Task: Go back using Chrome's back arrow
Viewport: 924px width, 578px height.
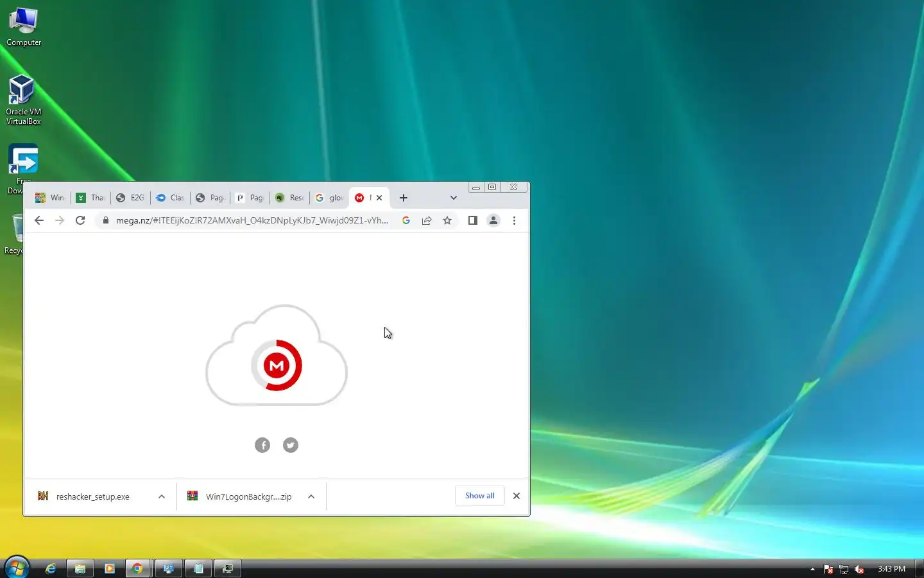Action: click(x=39, y=220)
